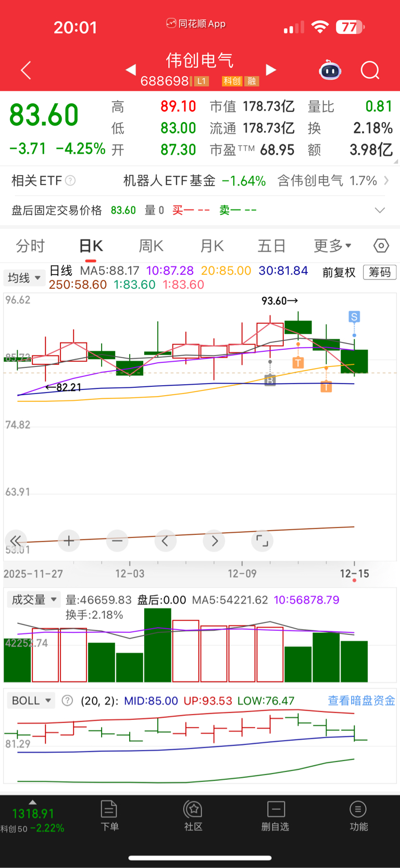Tap the blue S sell marker
This screenshot has height=868, width=400.
pos(354,316)
